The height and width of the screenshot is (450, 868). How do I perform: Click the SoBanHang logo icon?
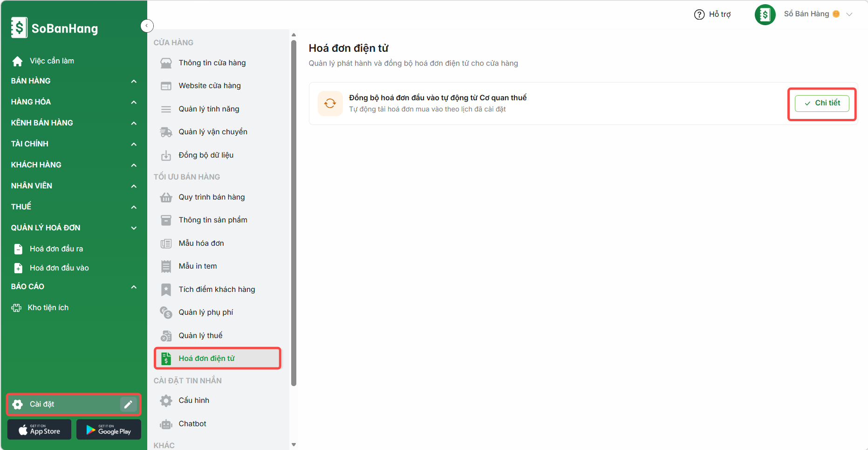click(x=19, y=28)
